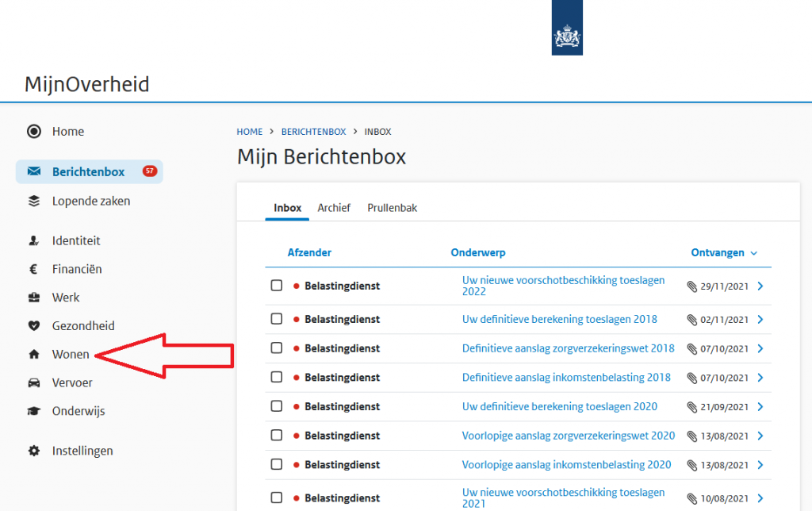Go to HOME breadcrumb link
This screenshot has width=812, height=511.
point(250,132)
